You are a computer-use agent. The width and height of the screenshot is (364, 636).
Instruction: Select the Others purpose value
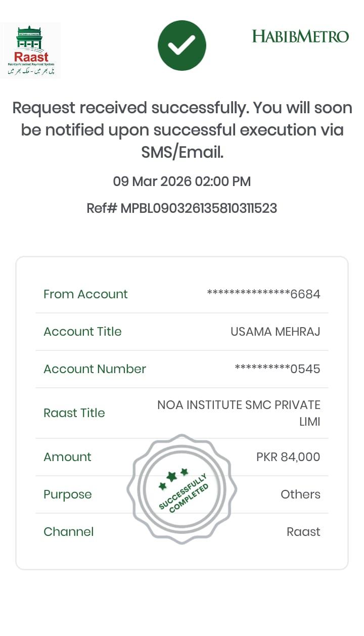click(x=300, y=494)
